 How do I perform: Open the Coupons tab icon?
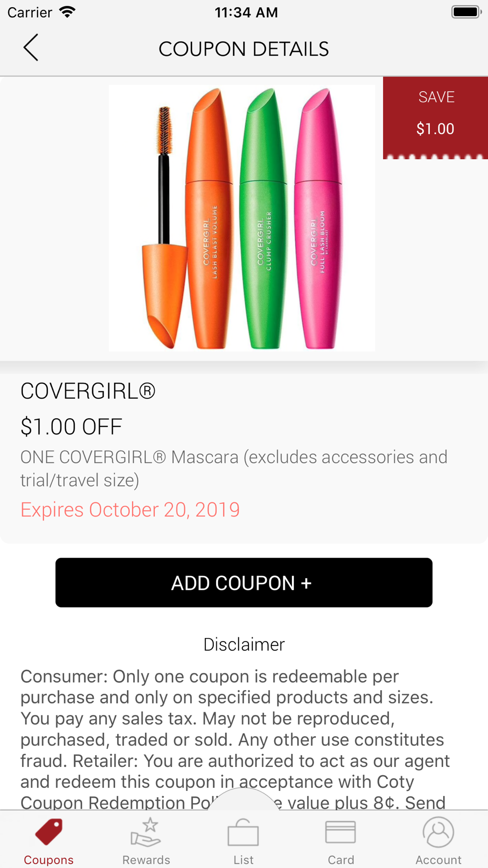click(49, 832)
